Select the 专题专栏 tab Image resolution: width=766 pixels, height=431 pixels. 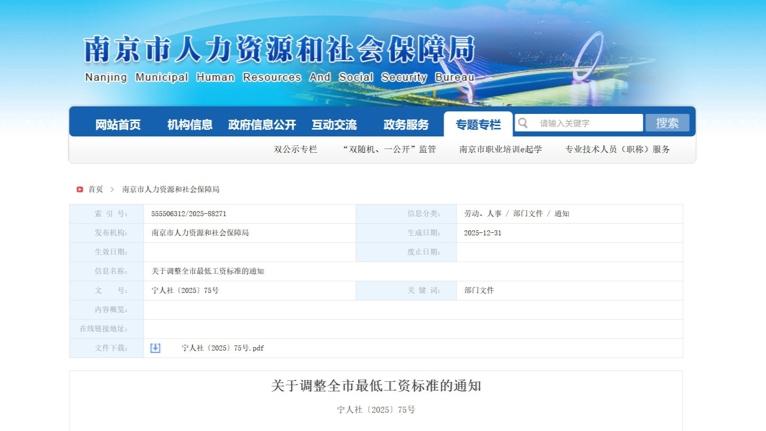(478, 125)
